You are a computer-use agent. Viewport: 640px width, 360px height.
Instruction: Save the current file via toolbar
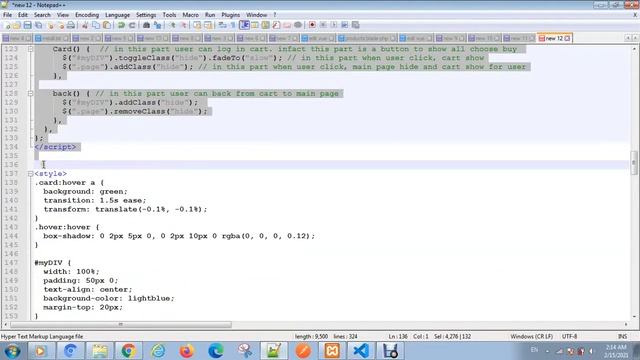(x=27, y=25)
